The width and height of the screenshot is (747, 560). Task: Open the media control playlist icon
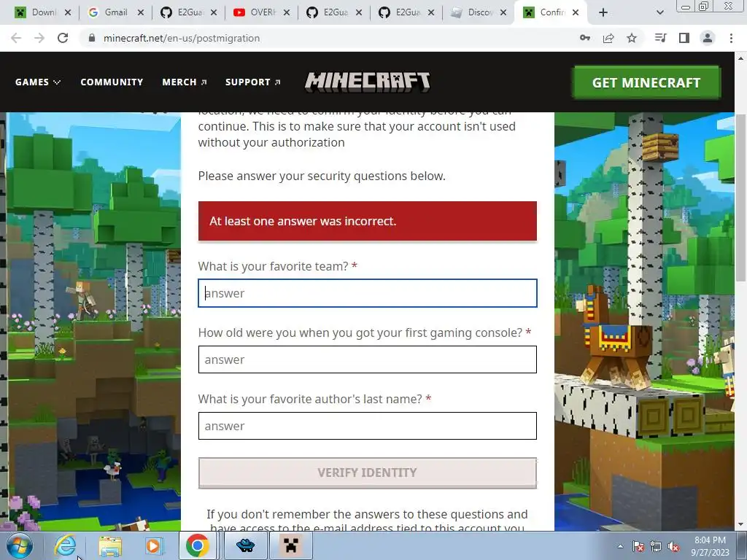(x=661, y=38)
